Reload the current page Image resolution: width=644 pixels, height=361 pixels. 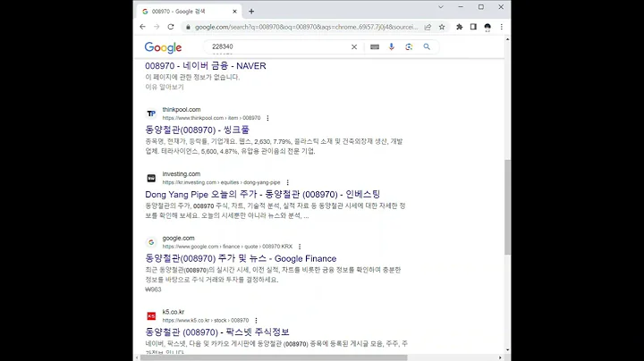click(171, 27)
